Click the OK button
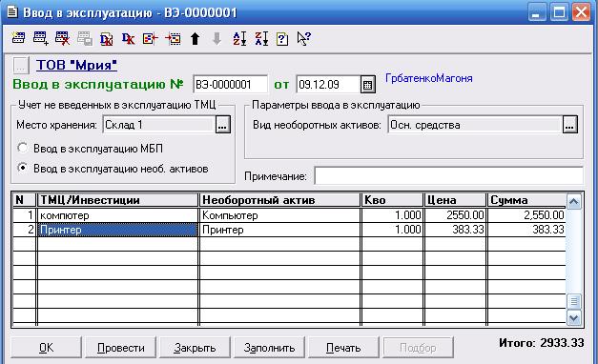Image resolution: width=598 pixels, height=364 pixels. click(46, 348)
